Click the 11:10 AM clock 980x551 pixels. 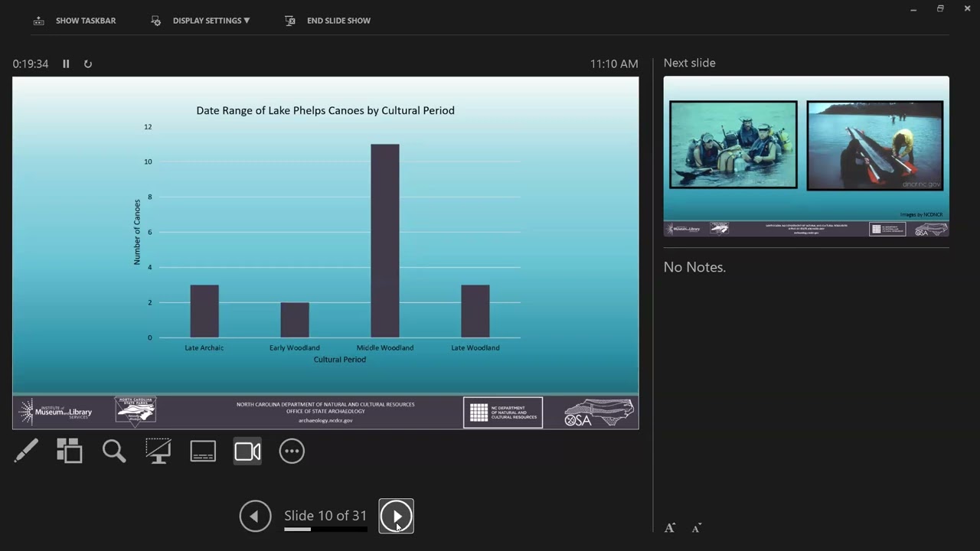(614, 64)
